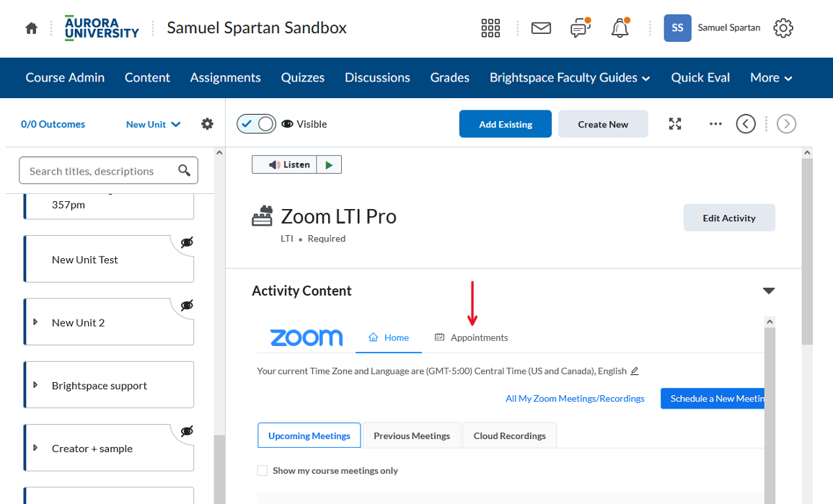
Task: Click the Zoom LTI Pro activity icon
Action: (x=262, y=216)
